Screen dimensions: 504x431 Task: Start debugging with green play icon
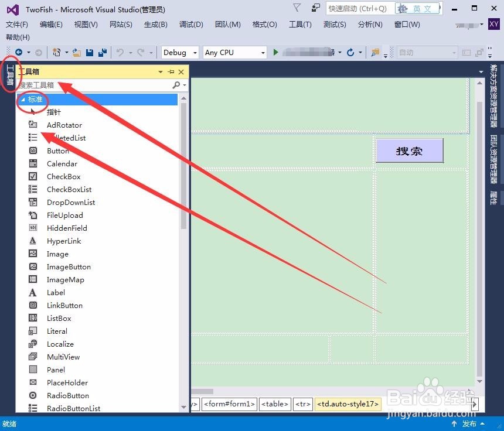(275, 52)
